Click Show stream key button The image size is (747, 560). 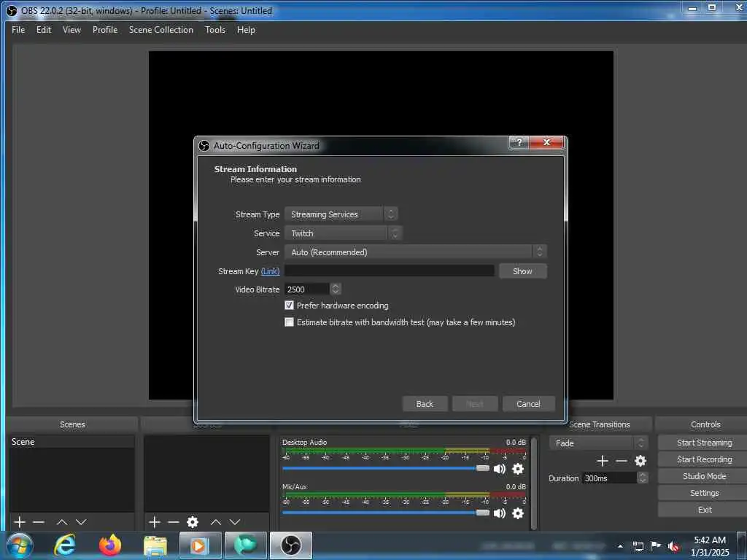[522, 271]
